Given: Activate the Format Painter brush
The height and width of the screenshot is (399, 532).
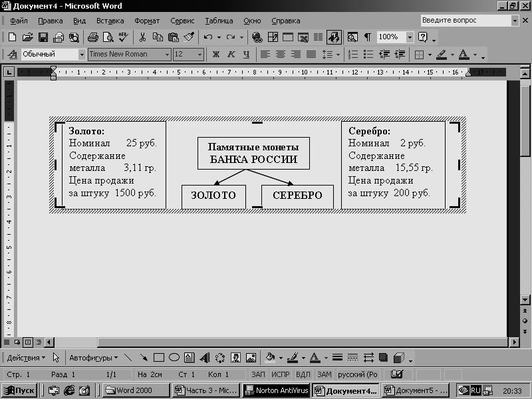Looking at the screenshot, I should 189,37.
